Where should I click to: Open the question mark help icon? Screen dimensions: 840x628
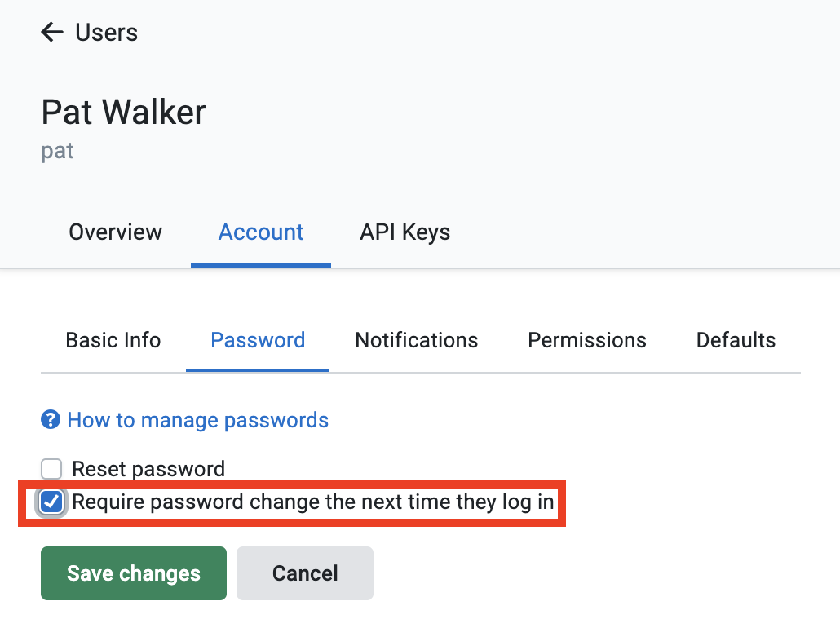coord(51,420)
